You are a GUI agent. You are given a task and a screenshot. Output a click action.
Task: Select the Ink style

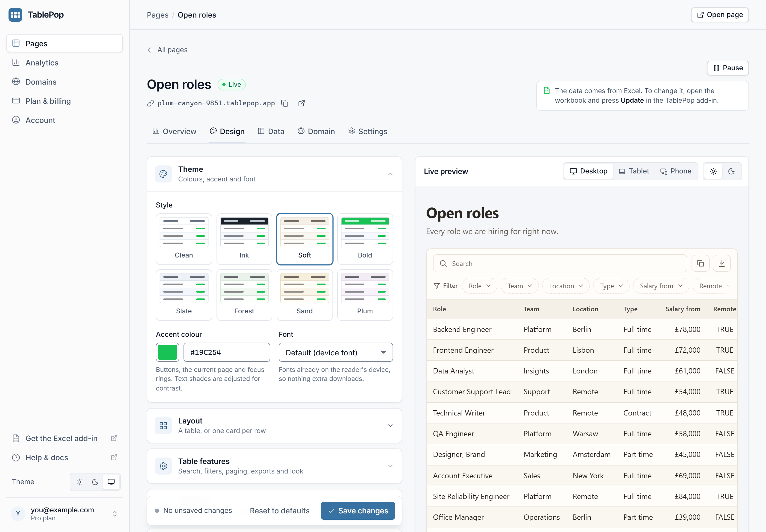pos(244,239)
